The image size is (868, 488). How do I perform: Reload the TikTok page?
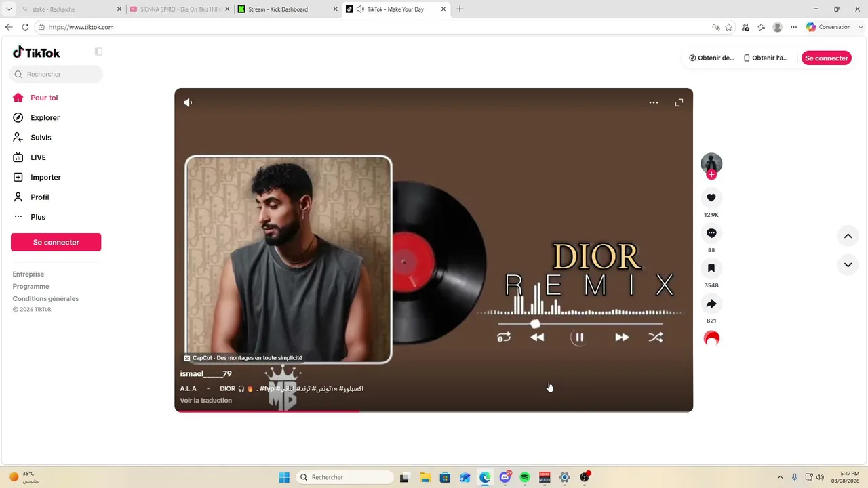tap(25, 27)
